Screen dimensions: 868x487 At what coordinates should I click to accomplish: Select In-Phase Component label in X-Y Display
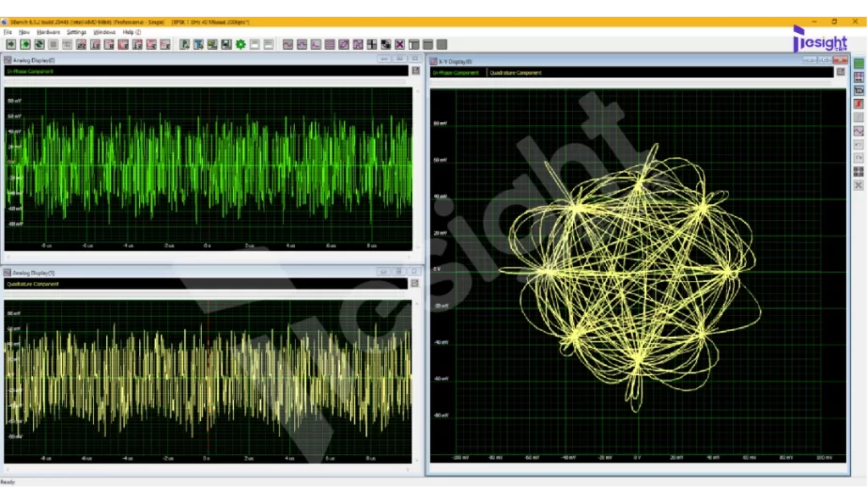coord(455,73)
